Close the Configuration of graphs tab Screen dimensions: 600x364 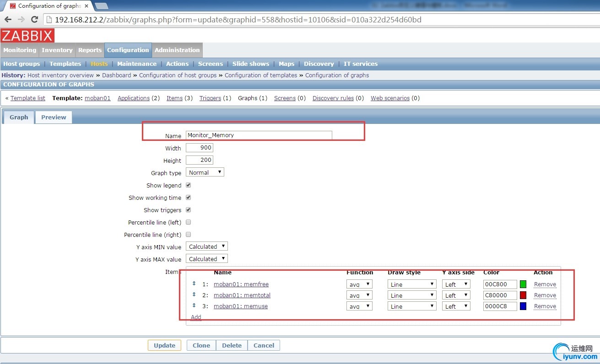86,6
